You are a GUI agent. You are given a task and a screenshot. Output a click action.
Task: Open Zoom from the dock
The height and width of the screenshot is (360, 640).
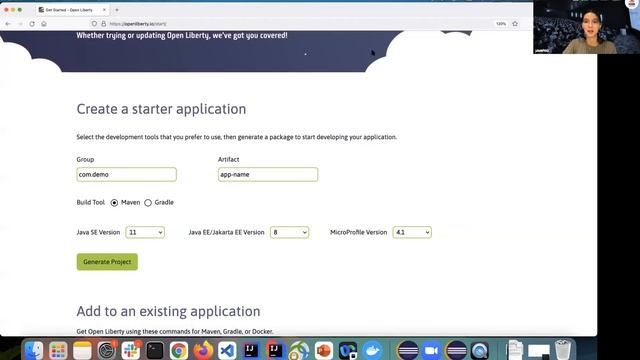point(431,351)
